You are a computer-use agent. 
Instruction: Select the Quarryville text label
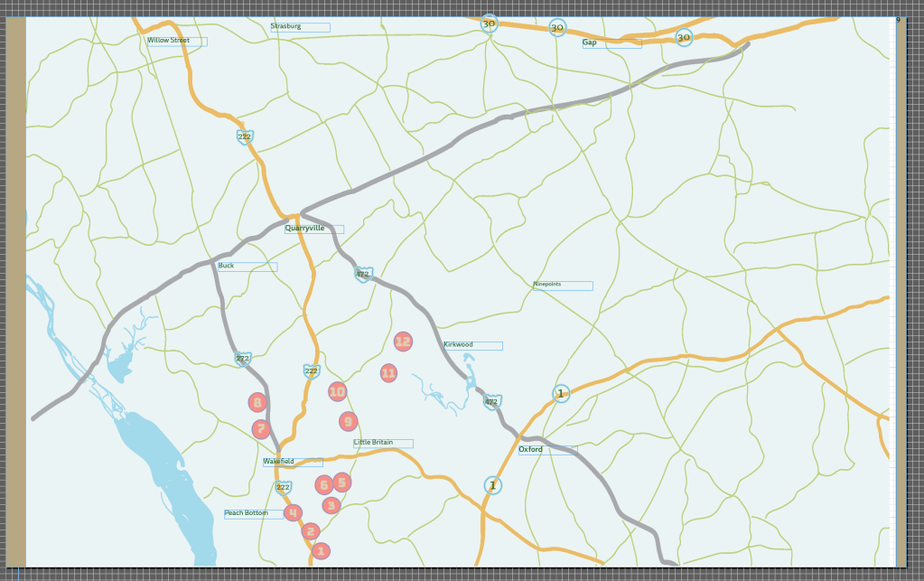pos(305,229)
